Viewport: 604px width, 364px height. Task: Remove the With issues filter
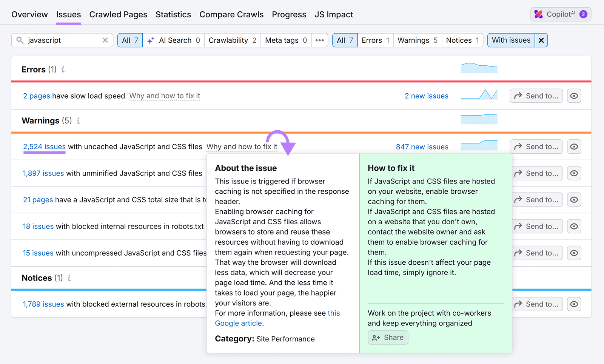(x=542, y=40)
